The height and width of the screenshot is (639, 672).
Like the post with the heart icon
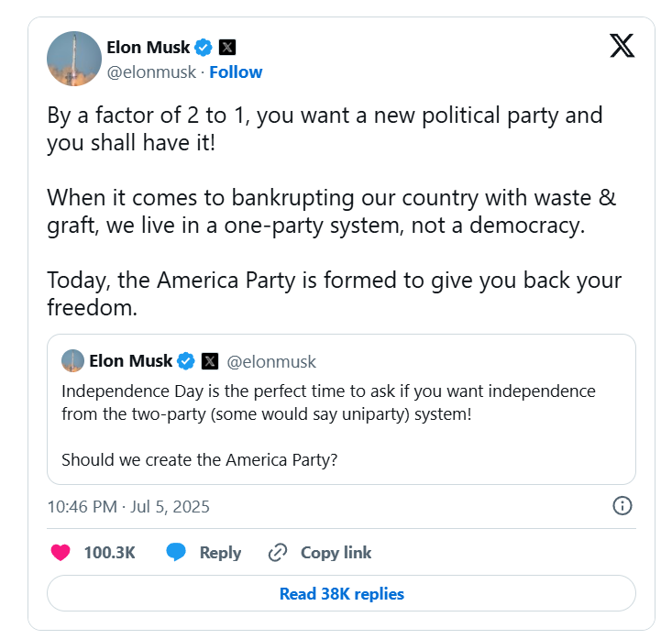pos(61,553)
